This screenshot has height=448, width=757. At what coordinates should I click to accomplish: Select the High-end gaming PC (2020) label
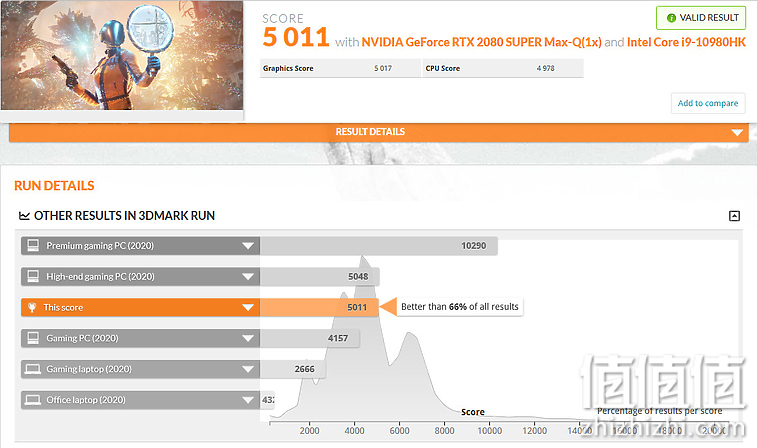point(100,277)
